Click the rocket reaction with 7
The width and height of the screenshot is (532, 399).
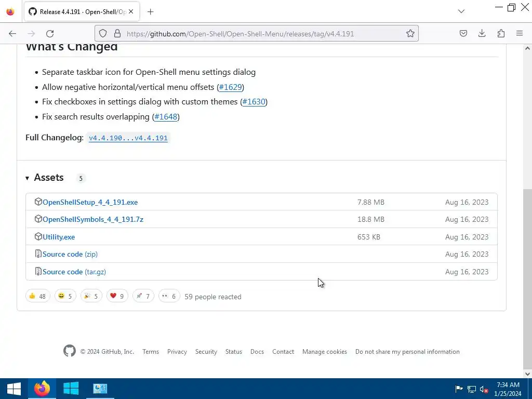(x=143, y=296)
